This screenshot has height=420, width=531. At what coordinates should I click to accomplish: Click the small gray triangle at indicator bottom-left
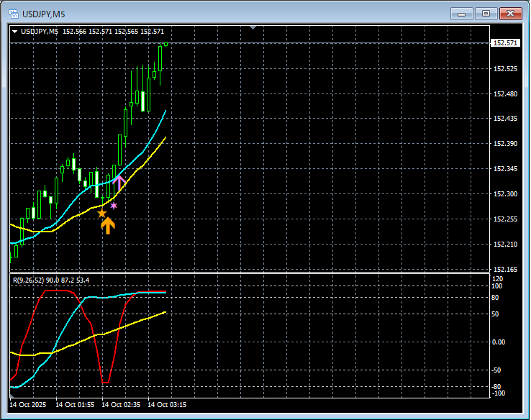tap(12, 396)
